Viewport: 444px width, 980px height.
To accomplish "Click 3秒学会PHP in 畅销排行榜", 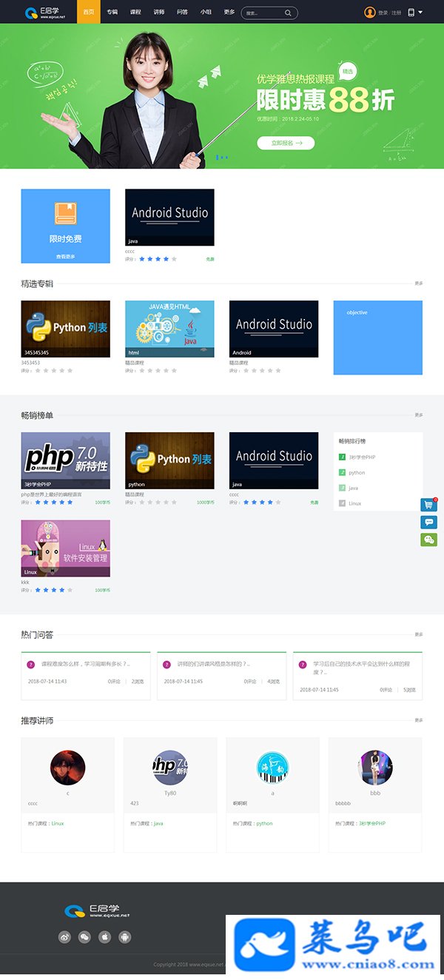I will click(x=362, y=457).
